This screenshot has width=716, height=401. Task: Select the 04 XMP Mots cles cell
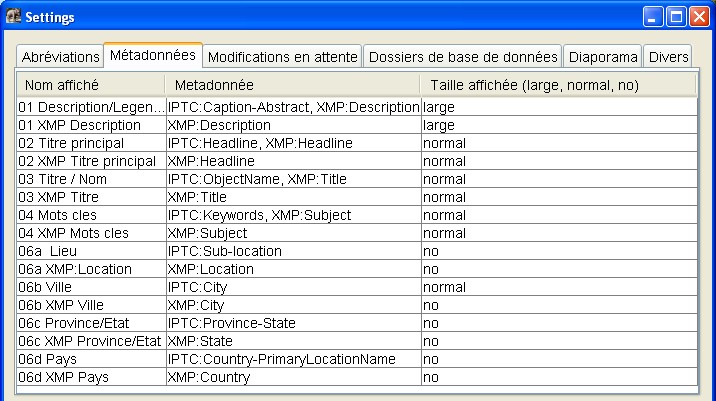pyautogui.click(x=91, y=233)
